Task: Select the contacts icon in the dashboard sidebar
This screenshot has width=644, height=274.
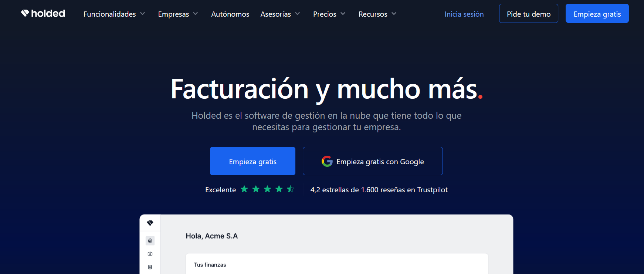Action: [x=150, y=254]
